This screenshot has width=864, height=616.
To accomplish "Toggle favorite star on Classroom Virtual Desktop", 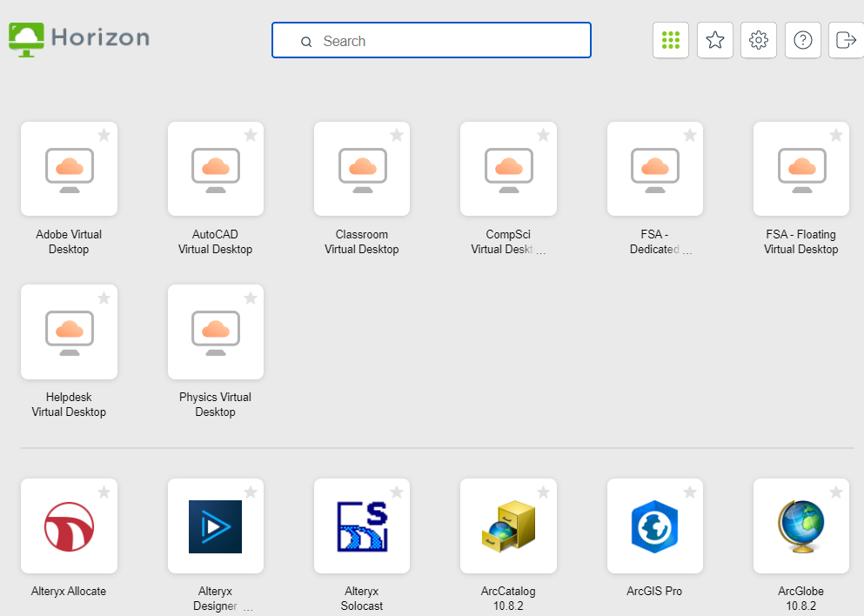I will click(x=397, y=135).
